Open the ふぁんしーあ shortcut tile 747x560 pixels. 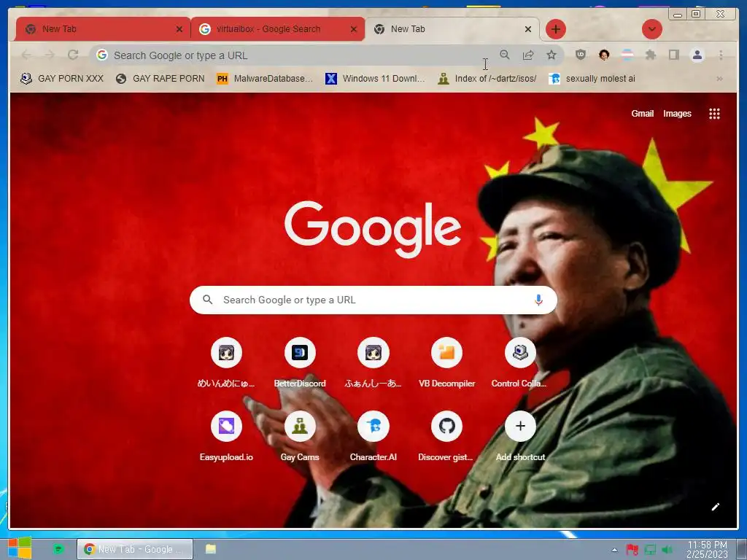click(x=373, y=363)
